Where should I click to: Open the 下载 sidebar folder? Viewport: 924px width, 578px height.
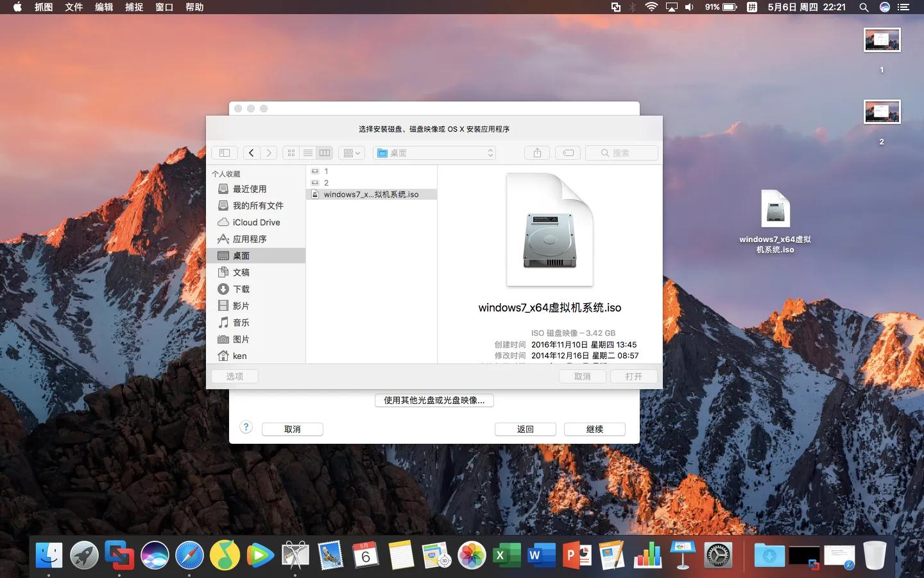coord(241,289)
